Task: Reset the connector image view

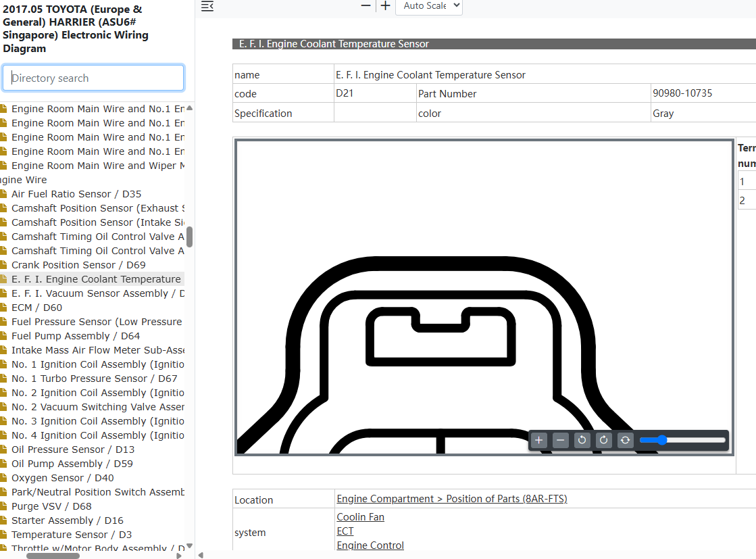Action: tap(626, 440)
